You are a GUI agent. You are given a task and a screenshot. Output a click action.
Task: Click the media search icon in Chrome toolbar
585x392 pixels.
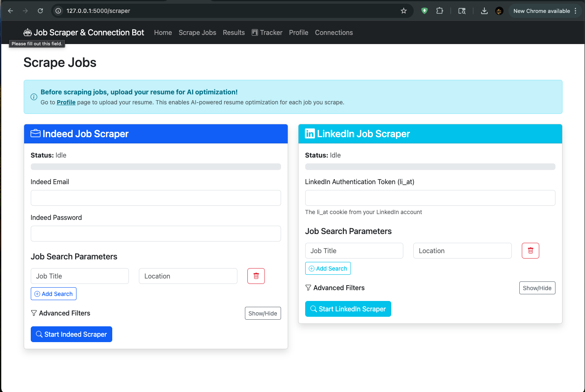pyautogui.click(x=462, y=11)
